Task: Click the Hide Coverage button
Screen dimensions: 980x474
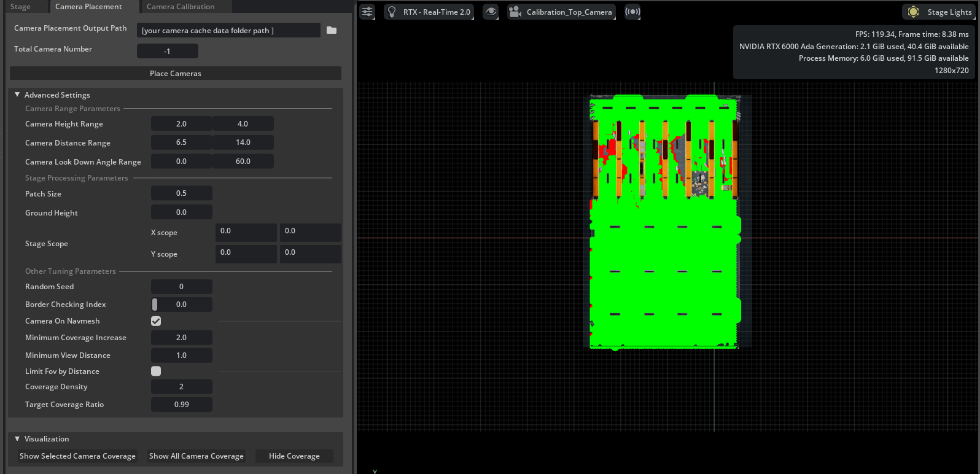Action: click(294, 456)
